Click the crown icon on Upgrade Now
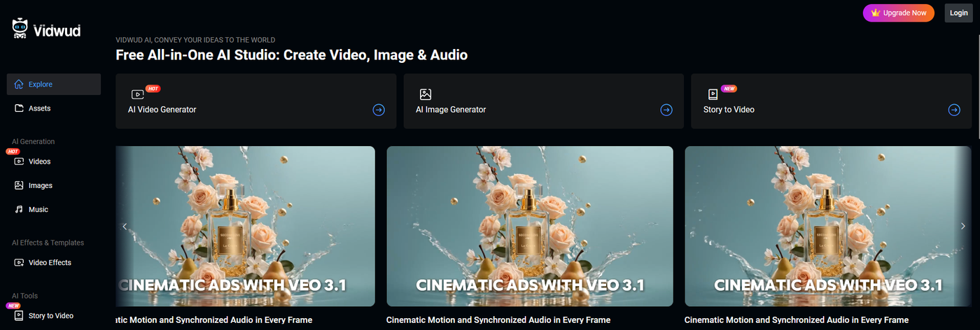This screenshot has height=330, width=980. click(x=876, y=13)
